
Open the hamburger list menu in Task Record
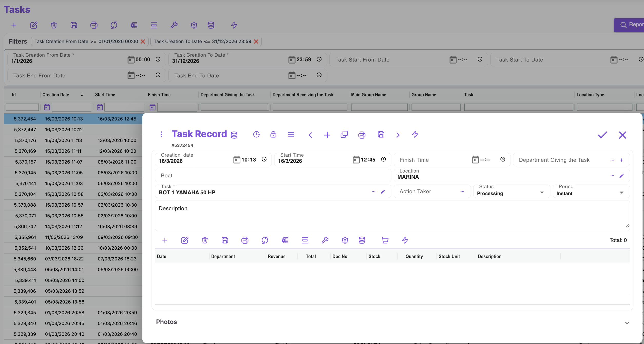291,135
